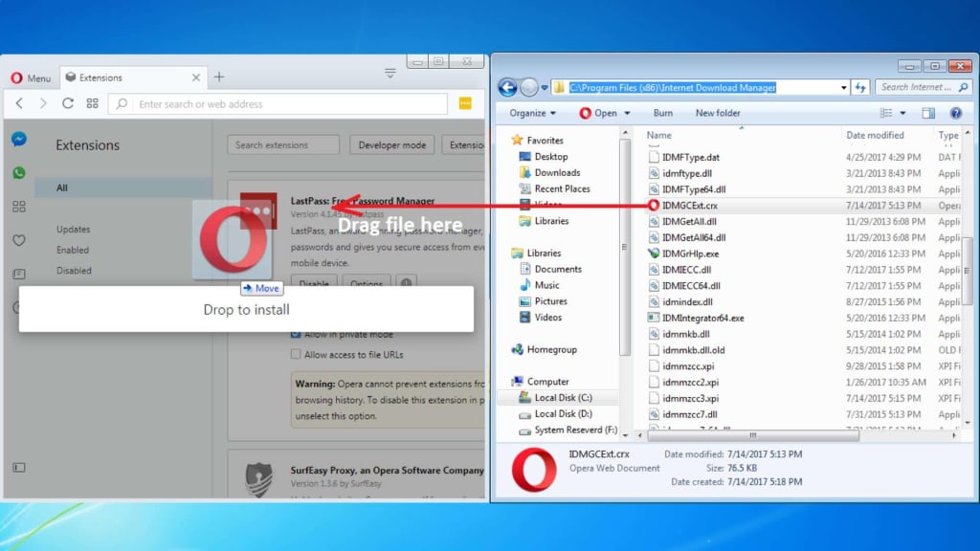Screen dimensions: 980x551
Task: Click the Developer mode button
Action: point(391,145)
